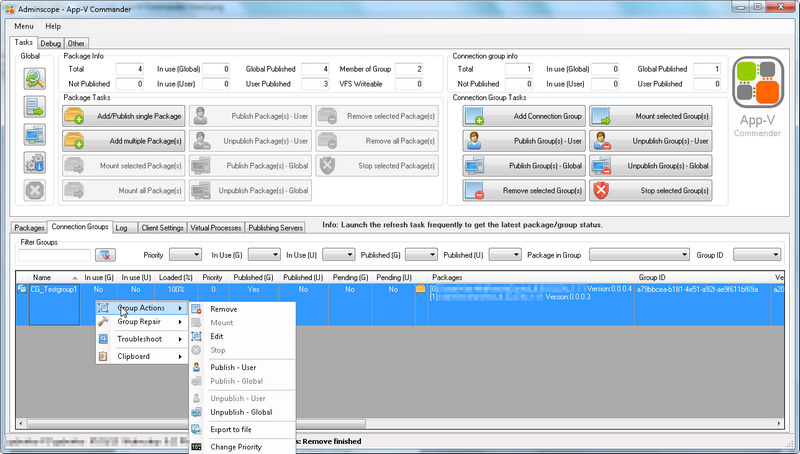The image size is (800, 454).
Task: Choose Unpublish - Global in submenu
Action: pyautogui.click(x=243, y=412)
